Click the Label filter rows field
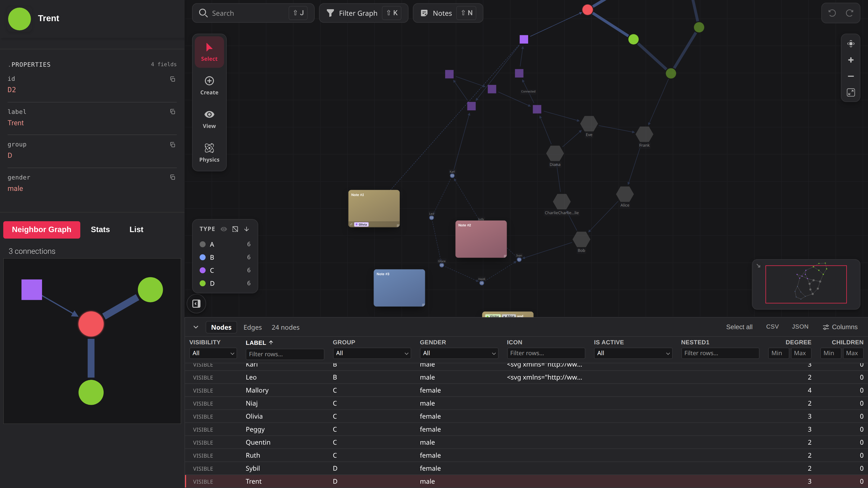 [x=285, y=354]
